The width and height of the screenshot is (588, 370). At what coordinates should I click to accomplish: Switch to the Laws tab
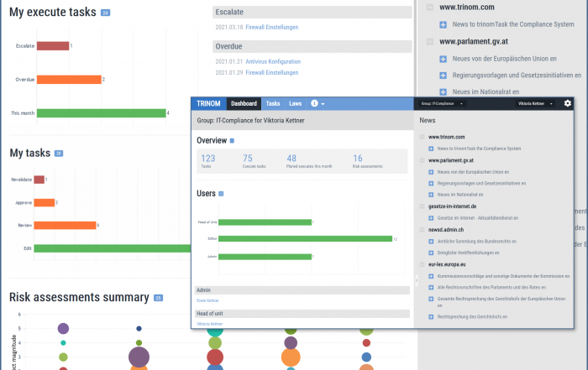click(x=295, y=103)
